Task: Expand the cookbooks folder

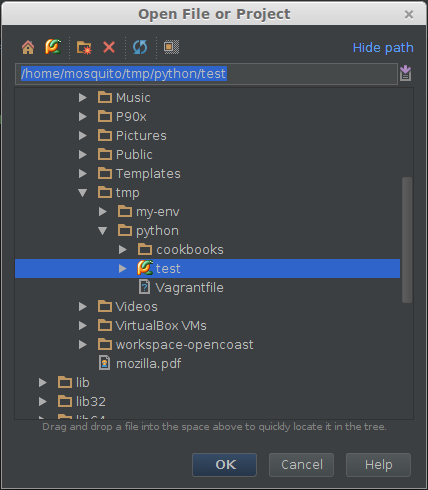Action: click(123, 250)
